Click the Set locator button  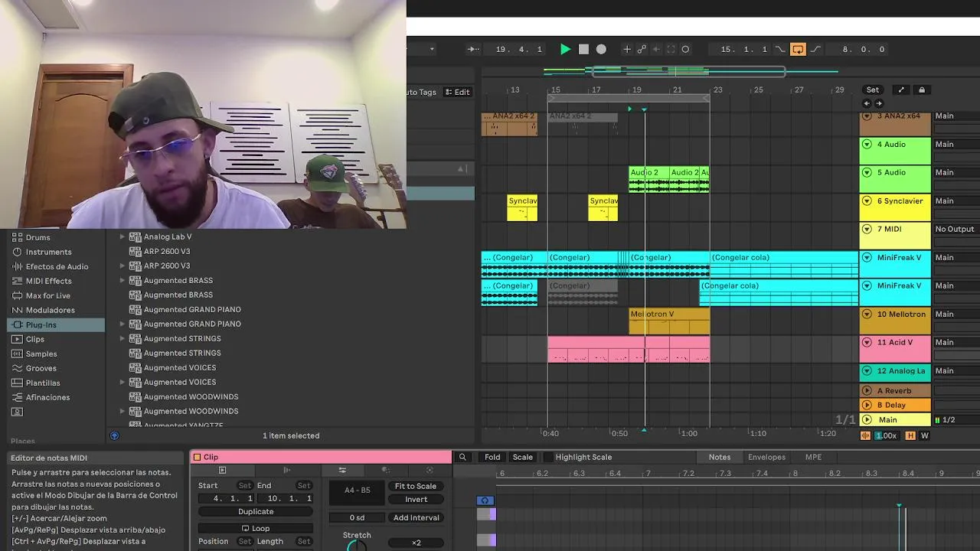click(873, 90)
